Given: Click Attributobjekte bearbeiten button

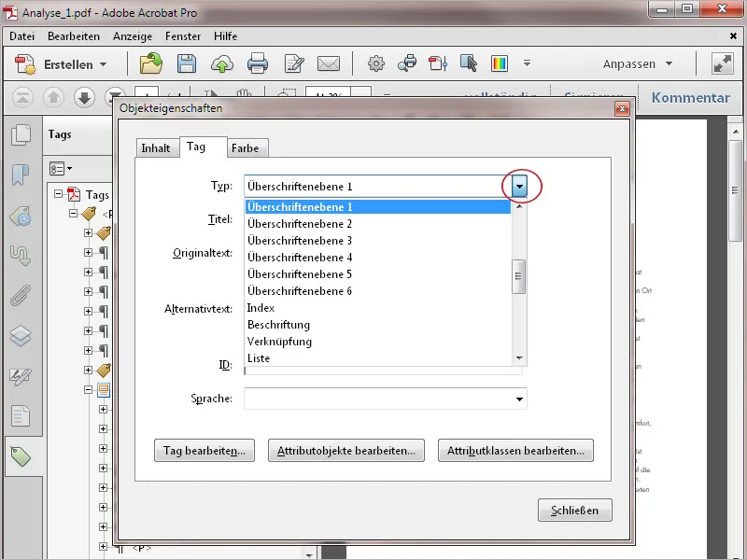Looking at the screenshot, I should 346,451.
